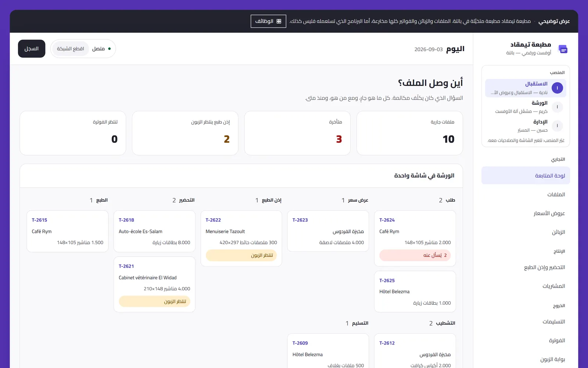
Task: Open job card T-2624 Café Rym
Action: click(415, 238)
